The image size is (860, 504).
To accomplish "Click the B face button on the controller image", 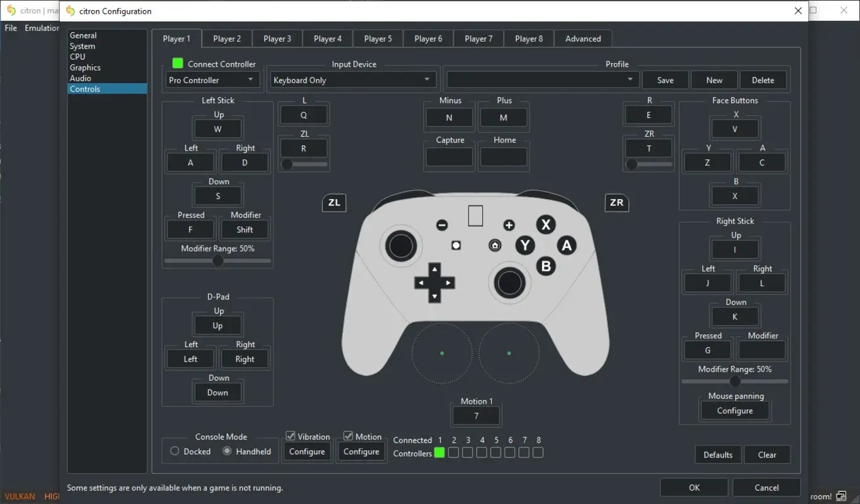I will [x=545, y=266].
